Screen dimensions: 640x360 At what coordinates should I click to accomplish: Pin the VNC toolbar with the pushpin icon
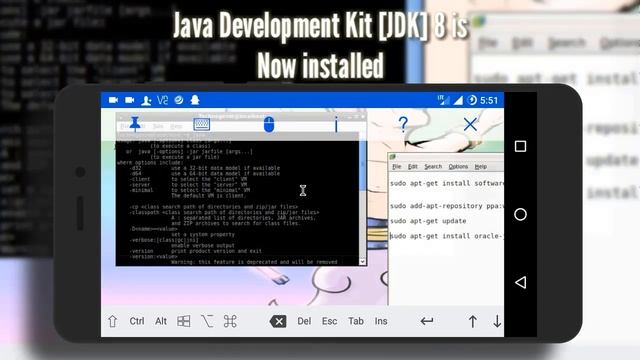(x=135, y=124)
